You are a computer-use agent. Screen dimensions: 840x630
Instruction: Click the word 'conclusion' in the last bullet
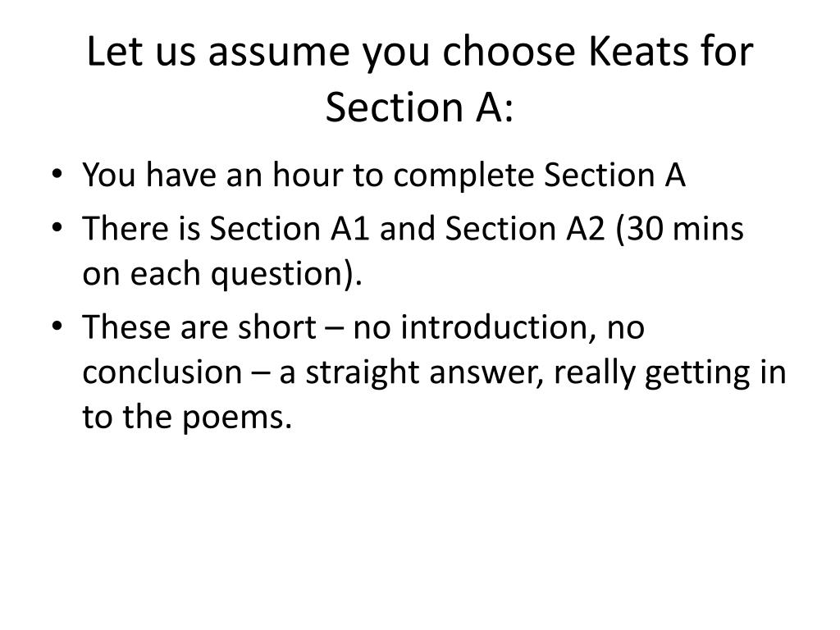click(x=162, y=372)
